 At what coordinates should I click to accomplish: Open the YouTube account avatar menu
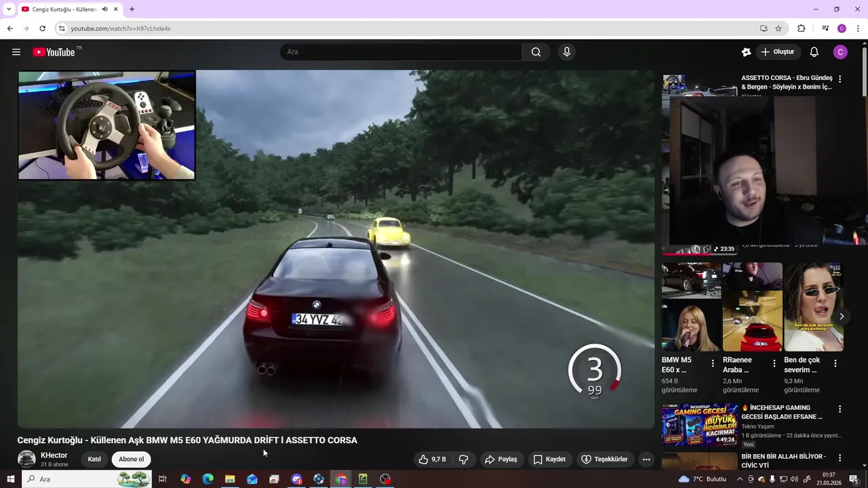pos(840,52)
